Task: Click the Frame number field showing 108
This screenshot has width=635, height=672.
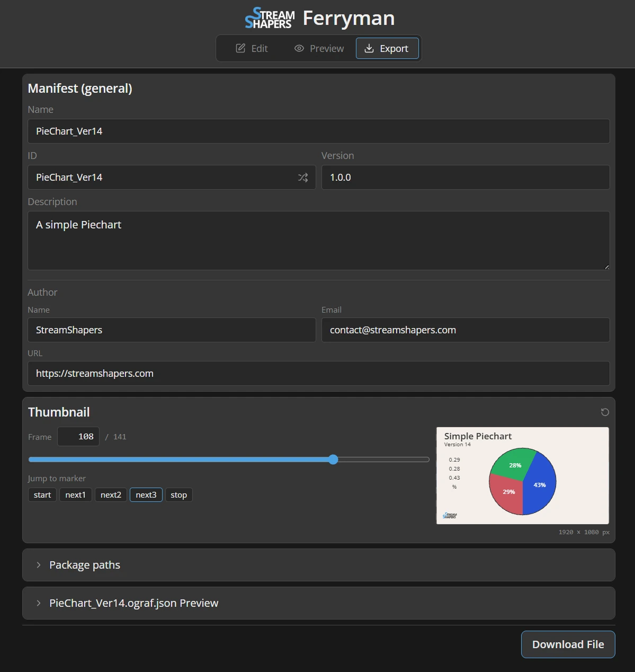Action: coord(78,437)
